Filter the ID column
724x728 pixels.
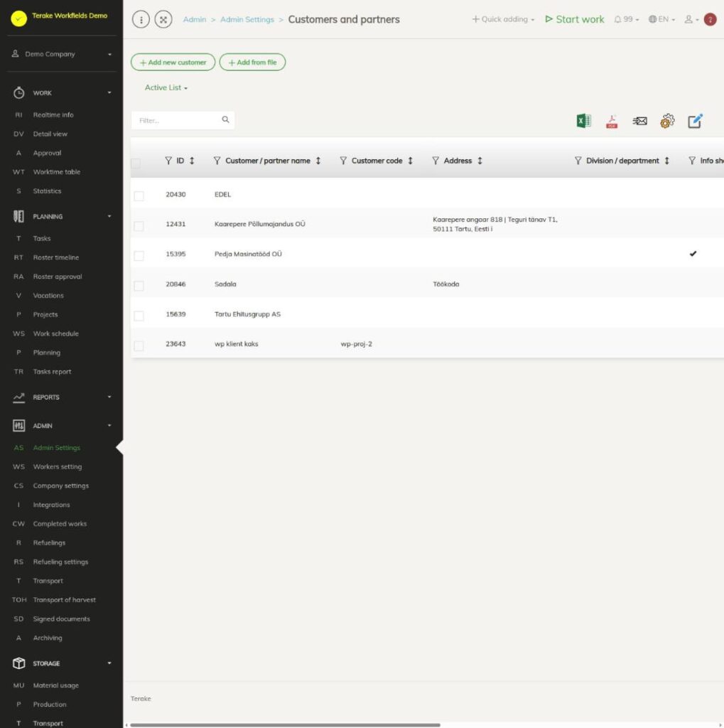(168, 161)
